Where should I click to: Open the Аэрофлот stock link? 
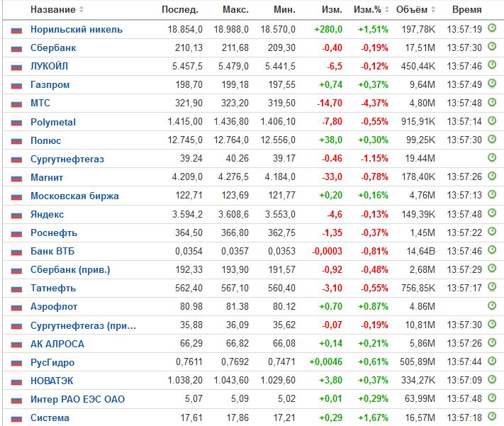coord(54,307)
